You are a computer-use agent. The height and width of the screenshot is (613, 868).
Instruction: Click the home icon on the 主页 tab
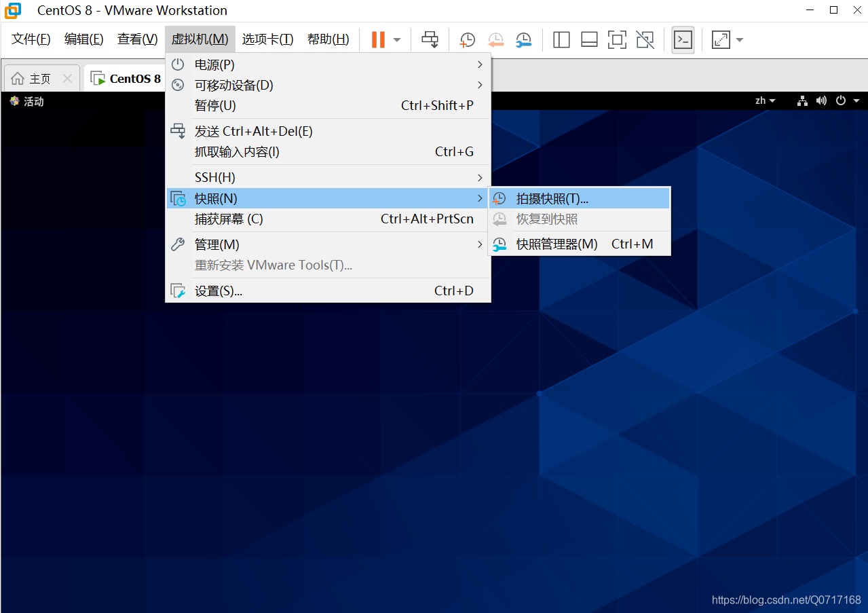click(18, 79)
